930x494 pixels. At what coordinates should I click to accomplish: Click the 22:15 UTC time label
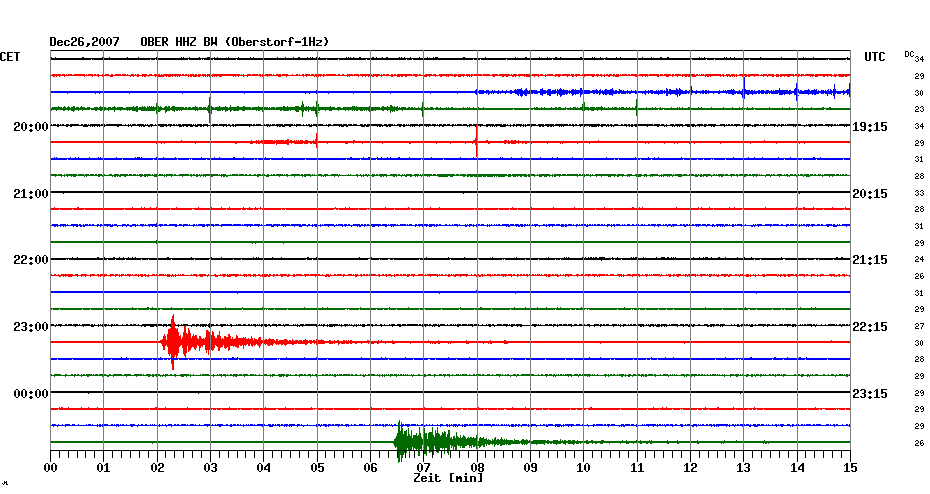pos(870,327)
